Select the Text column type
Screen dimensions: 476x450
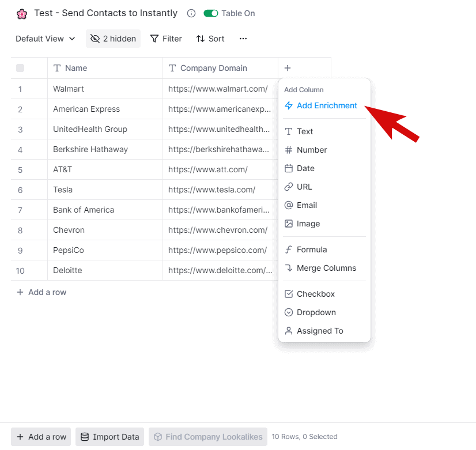pyautogui.click(x=324, y=131)
